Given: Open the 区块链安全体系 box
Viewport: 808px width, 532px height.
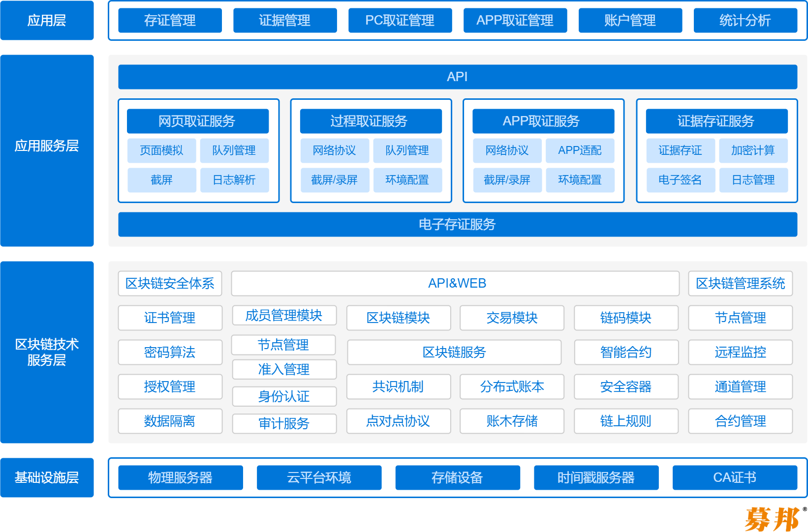Looking at the screenshot, I should coord(170,284).
